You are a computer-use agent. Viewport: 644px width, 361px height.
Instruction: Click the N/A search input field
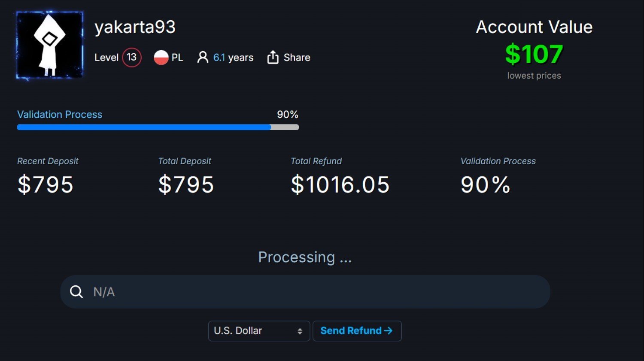[305, 292]
